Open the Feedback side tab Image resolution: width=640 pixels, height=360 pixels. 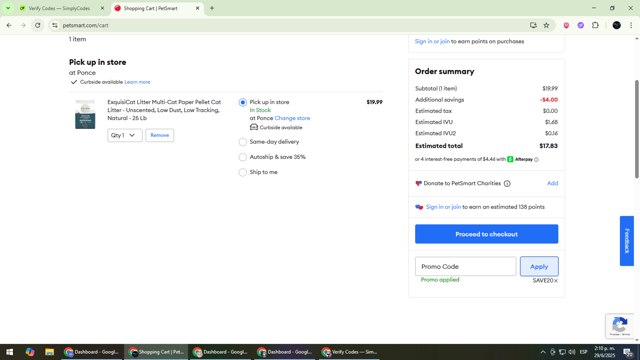point(627,241)
